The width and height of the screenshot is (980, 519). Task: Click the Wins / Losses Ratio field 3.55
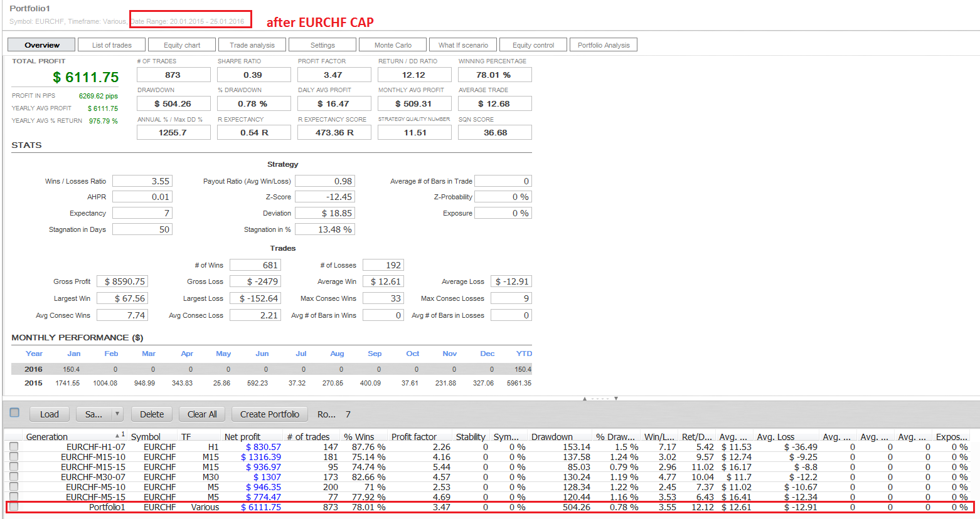[x=142, y=181]
